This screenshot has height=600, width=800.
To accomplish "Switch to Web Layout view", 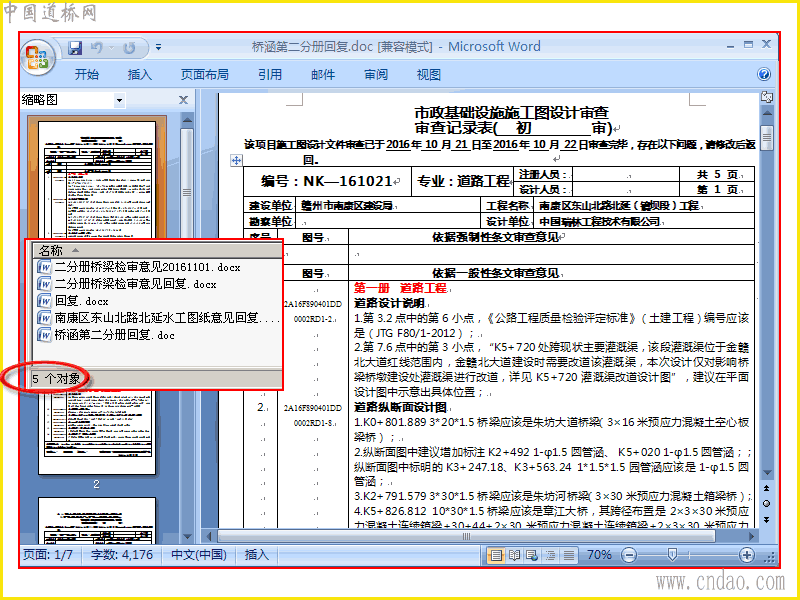I will 532,555.
